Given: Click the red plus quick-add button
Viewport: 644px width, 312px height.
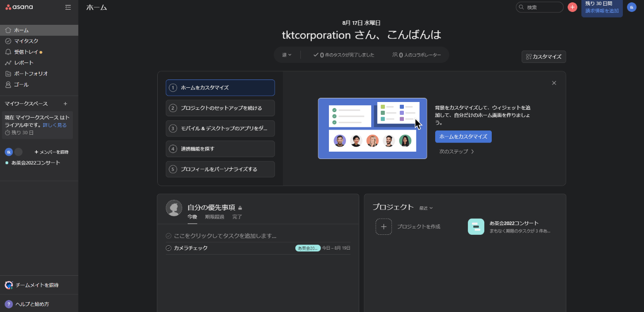Looking at the screenshot, I should point(572,7).
